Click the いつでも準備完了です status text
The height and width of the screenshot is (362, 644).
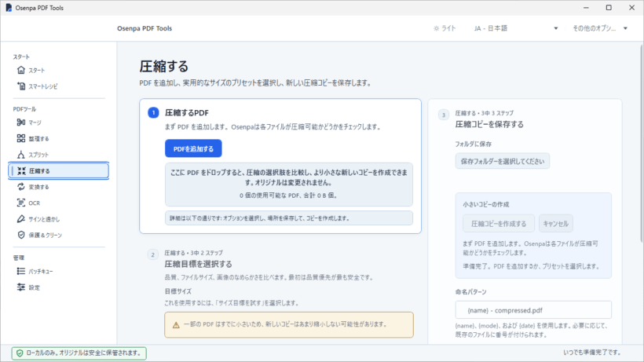592,353
